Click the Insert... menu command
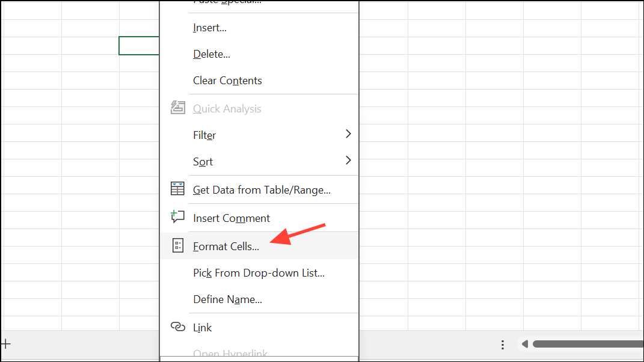Viewport: 644px width, 362px height. point(209,27)
